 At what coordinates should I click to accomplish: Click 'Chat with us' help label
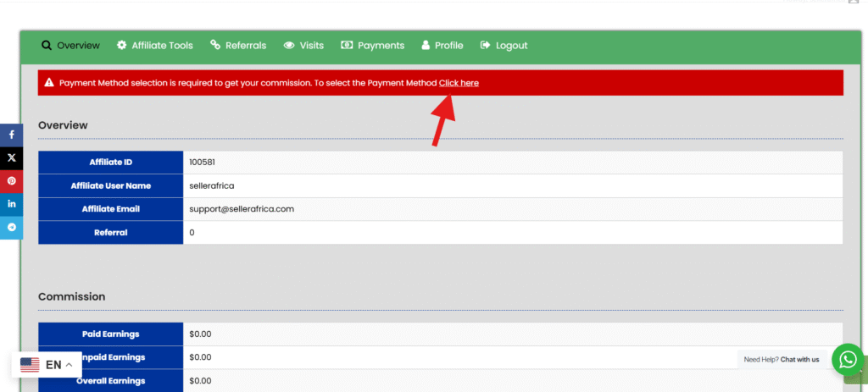click(799, 359)
